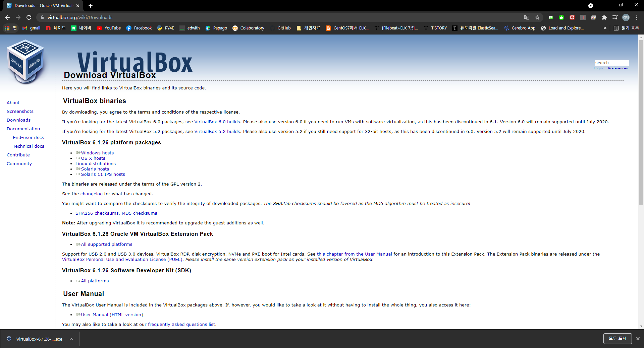Open the frequently asked questions list link

(181, 325)
